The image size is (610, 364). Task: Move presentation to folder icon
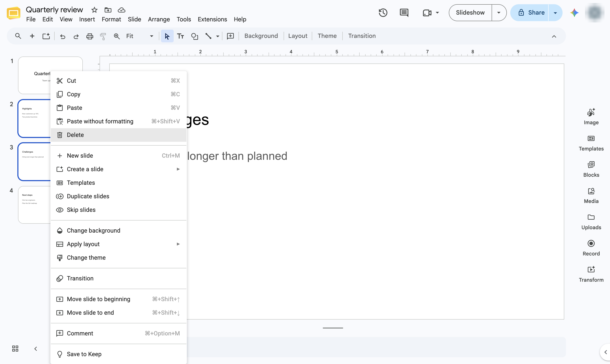coord(108,10)
